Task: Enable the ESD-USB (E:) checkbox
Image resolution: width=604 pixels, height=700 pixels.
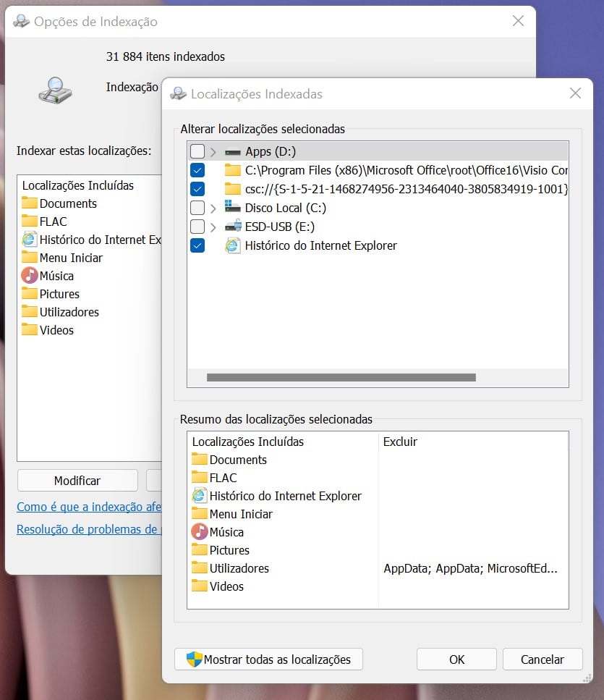Action: [x=197, y=227]
